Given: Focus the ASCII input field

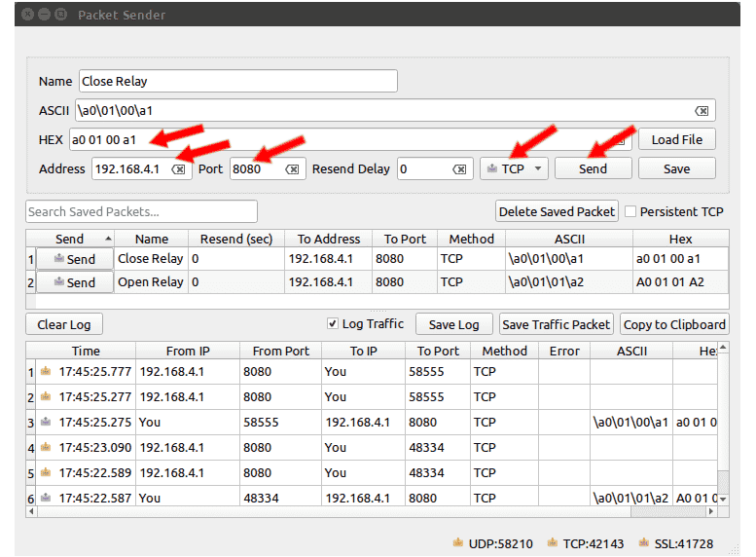Looking at the screenshot, I should coord(395,111).
